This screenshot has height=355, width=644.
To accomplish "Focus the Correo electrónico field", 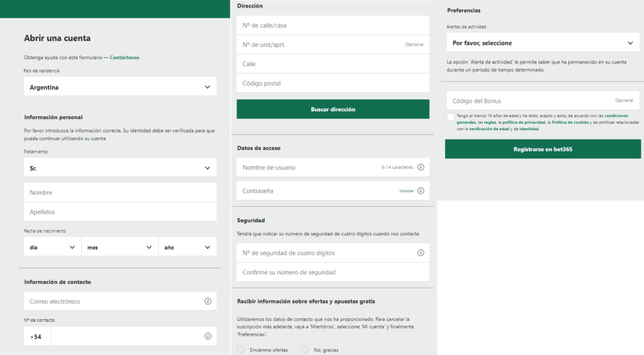I will click(120, 301).
